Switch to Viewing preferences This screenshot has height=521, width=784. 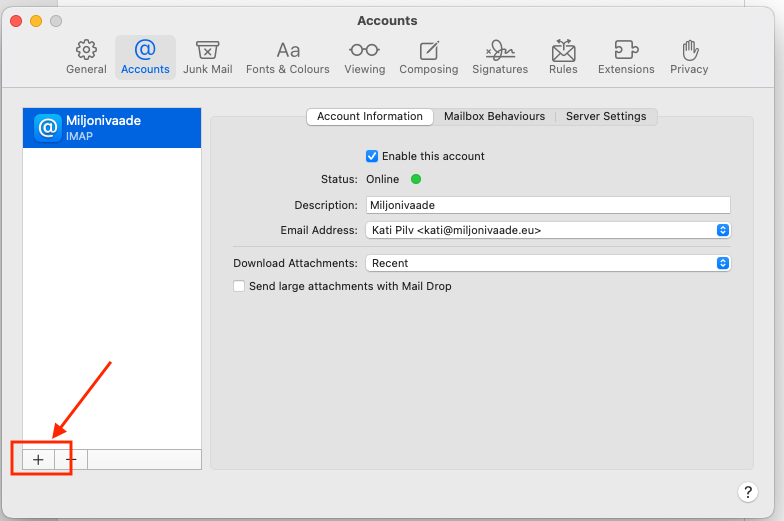pyautogui.click(x=364, y=57)
